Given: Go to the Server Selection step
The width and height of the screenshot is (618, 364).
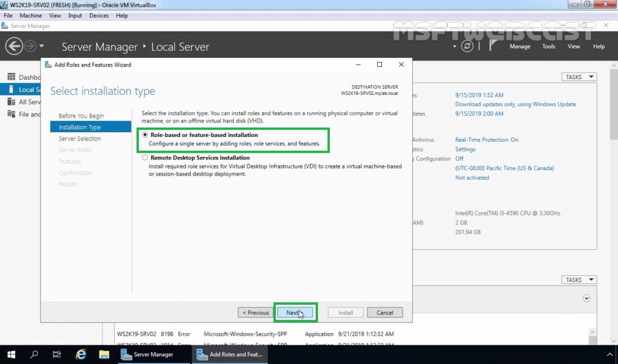Looking at the screenshot, I should (x=80, y=138).
